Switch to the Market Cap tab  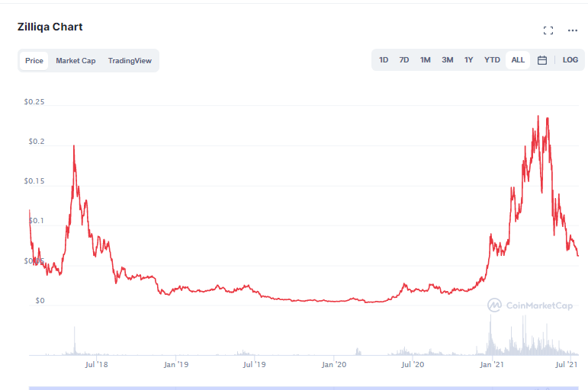76,61
